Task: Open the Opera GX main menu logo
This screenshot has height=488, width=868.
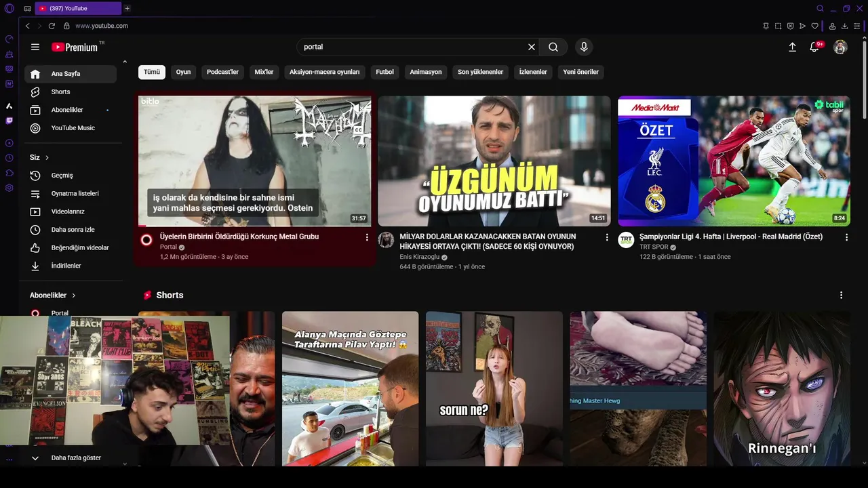Action: [x=9, y=9]
